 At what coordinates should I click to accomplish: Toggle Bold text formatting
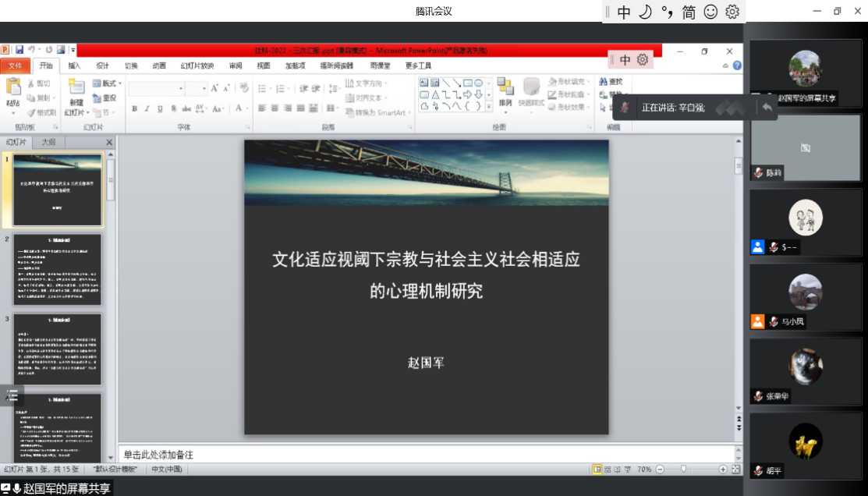134,109
